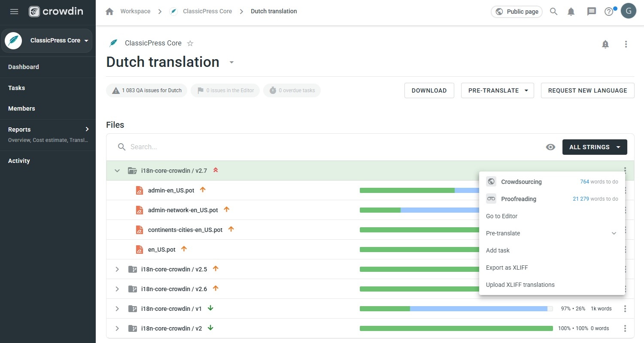Toggle visibility of hidden files with the eye icon
This screenshot has width=644, height=343.
[x=550, y=147]
